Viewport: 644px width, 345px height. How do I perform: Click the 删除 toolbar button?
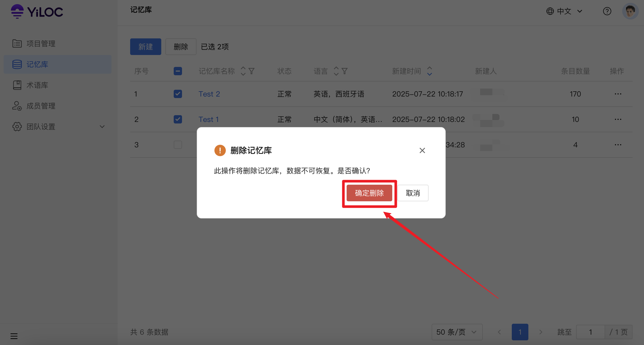pos(181,47)
